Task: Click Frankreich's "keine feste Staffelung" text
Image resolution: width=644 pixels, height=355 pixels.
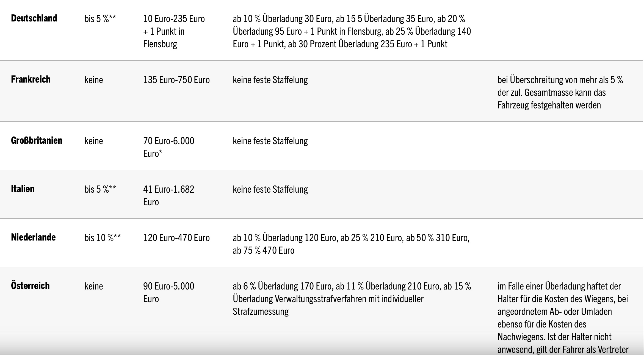Action: pyautogui.click(x=270, y=80)
